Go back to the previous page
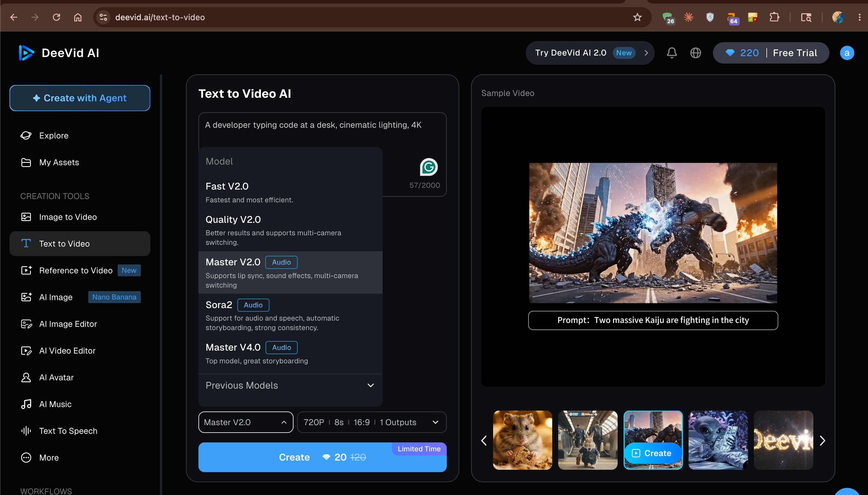This screenshot has height=495, width=868. click(14, 17)
